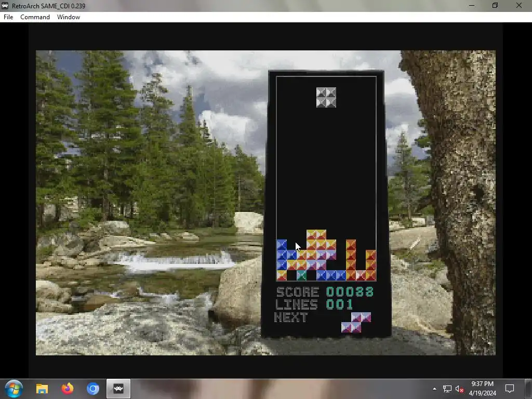Show hidden system tray icons
532x399 pixels.
pyautogui.click(x=435, y=389)
